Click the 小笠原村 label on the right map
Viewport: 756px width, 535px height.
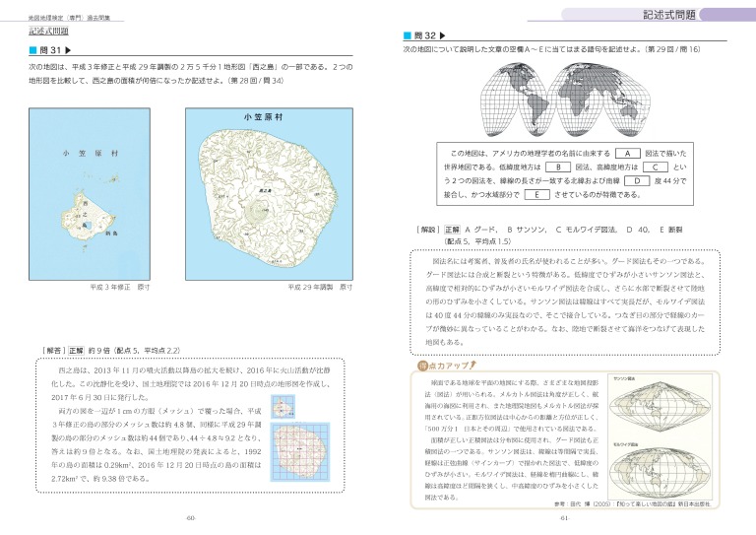coord(263,117)
